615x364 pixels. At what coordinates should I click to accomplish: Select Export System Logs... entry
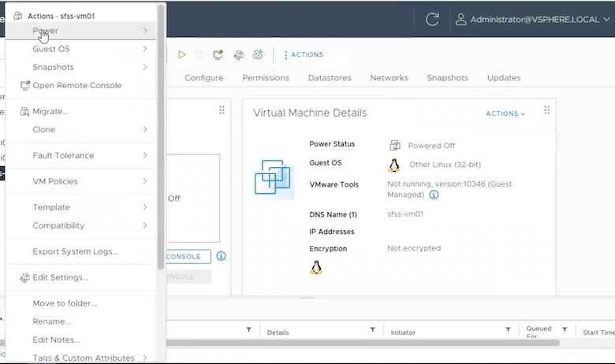pyautogui.click(x=81, y=251)
